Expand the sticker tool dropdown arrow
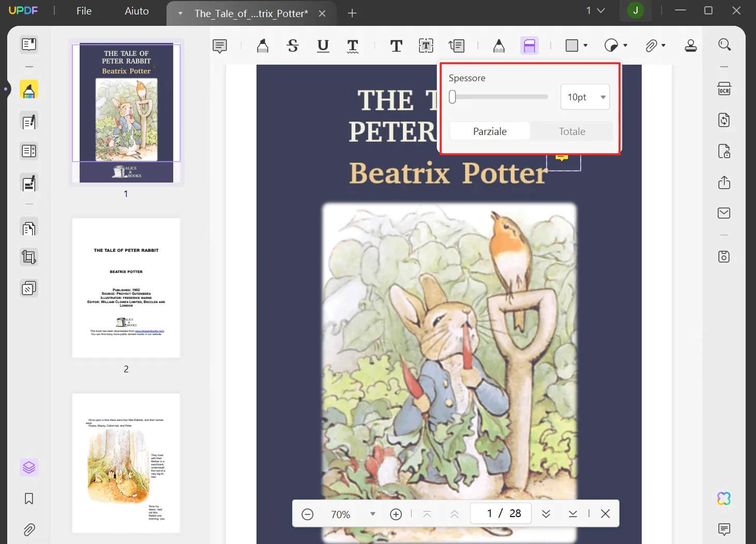756x544 pixels. 625,46
